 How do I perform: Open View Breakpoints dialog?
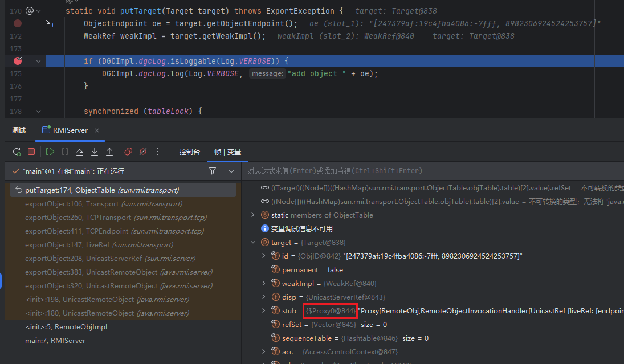coord(128,152)
